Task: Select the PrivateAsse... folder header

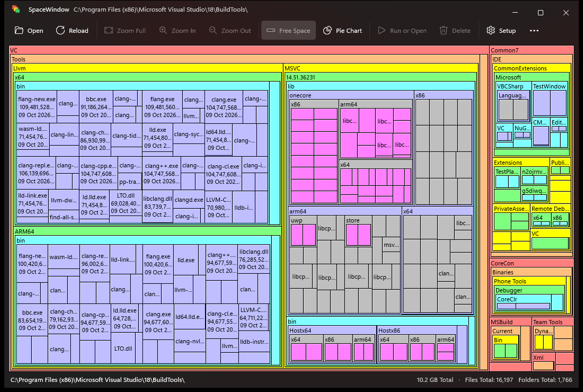Action: pyautogui.click(x=511, y=209)
